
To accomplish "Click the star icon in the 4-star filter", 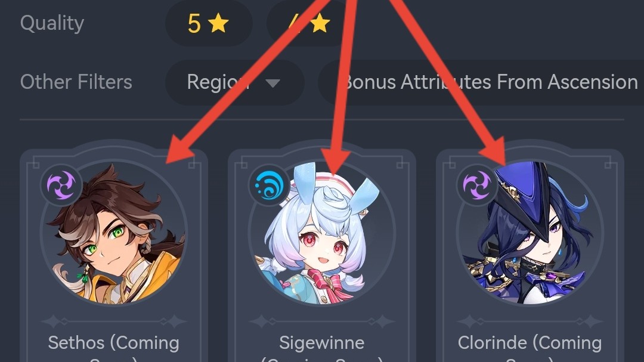I will click(320, 23).
